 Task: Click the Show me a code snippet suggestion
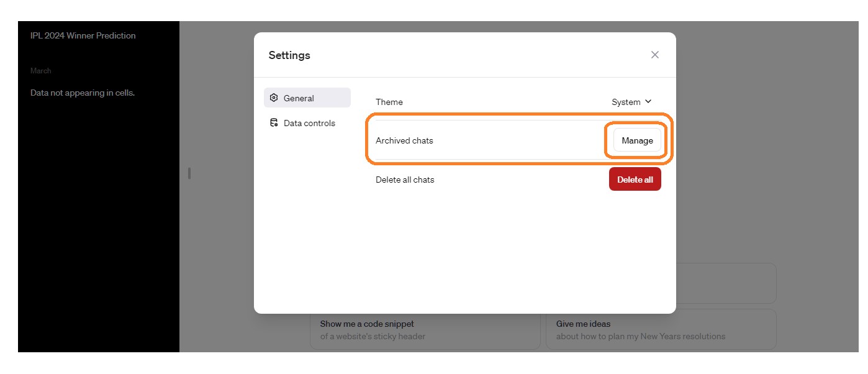pyautogui.click(x=425, y=329)
